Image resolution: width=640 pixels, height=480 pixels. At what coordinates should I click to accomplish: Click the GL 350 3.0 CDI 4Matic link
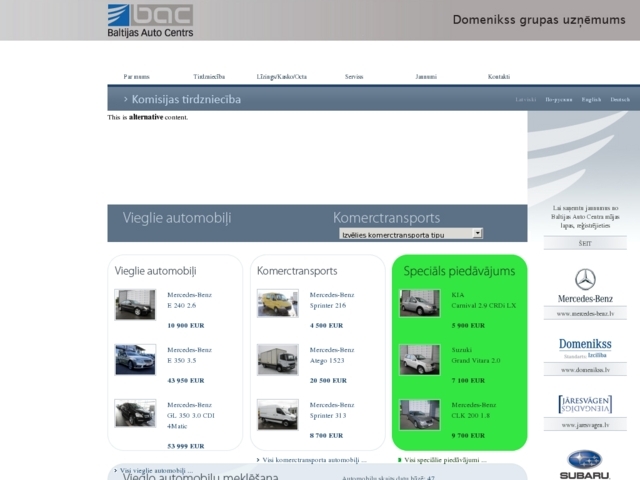click(191, 416)
